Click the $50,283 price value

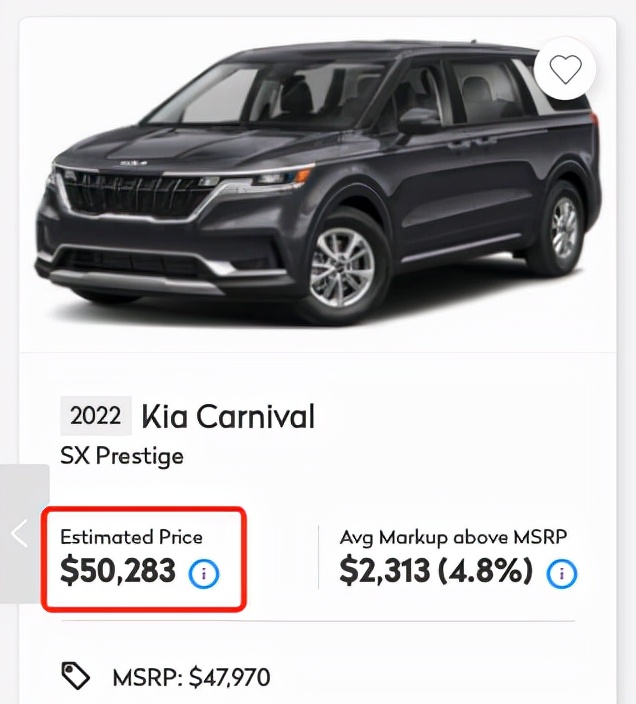[118, 572]
